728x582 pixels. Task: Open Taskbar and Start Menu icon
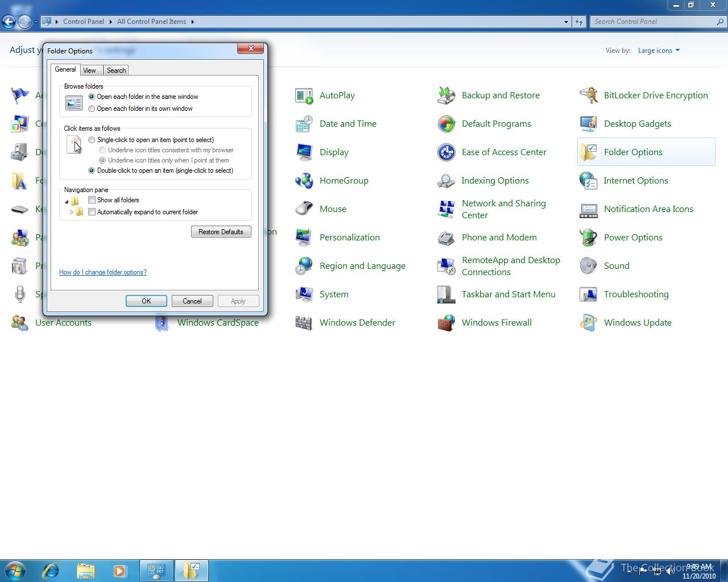click(x=446, y=294)
